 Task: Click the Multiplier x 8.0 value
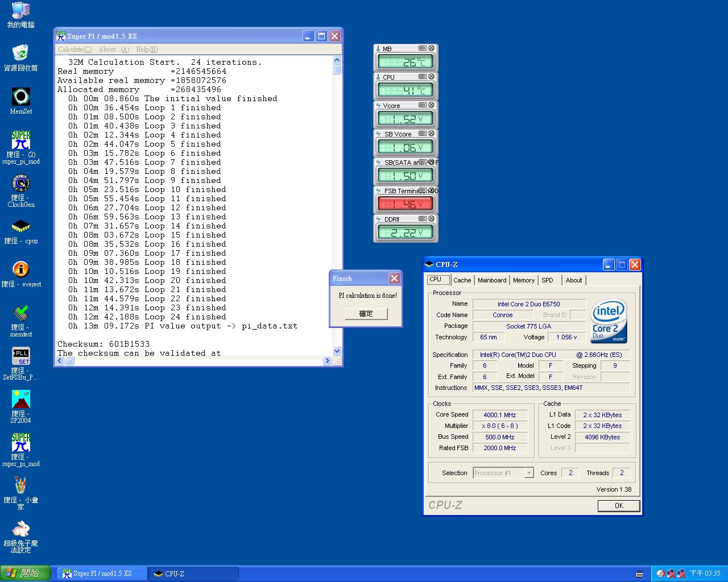coord(500,426)
